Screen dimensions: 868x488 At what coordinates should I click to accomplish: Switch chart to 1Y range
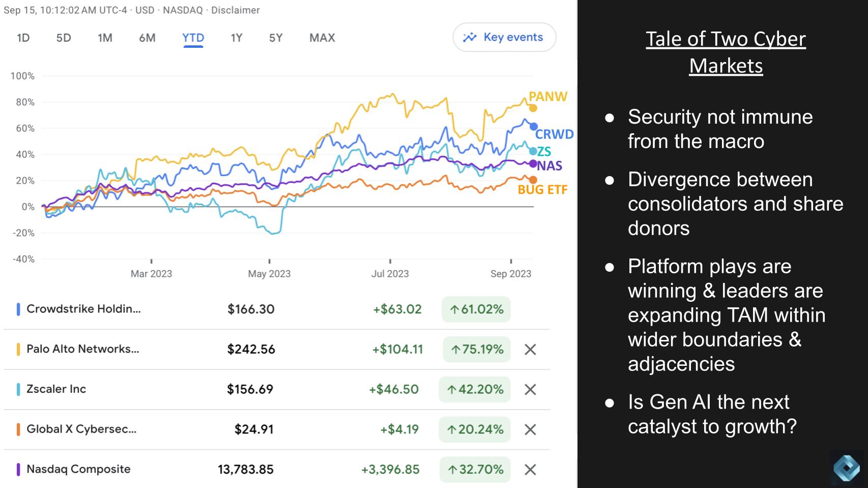pos(236,38)
